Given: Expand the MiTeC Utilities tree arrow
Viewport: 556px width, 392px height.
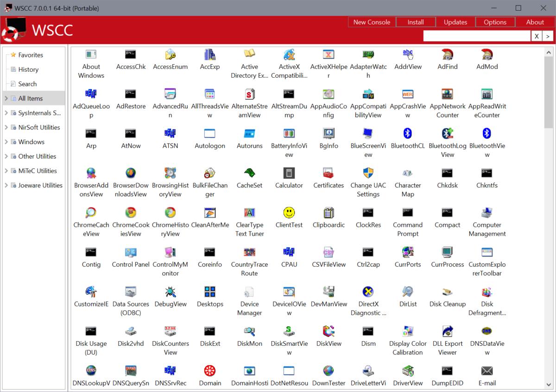Looking at the screenshot, I should pyautogui.click(x=6, y=171).
